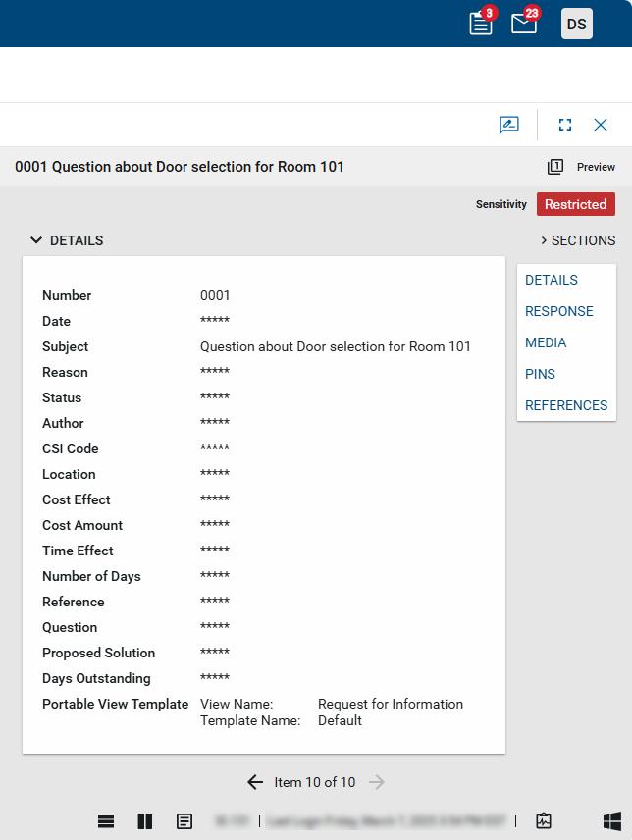Jump to the RESPONSE section
Screen dimensions: 632x840
coord(559,311)
